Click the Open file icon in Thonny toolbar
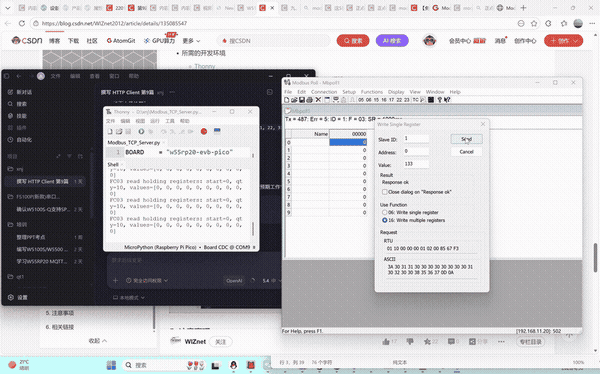The height and width of the screenshot is (374, 600). (x=119, y=131)
